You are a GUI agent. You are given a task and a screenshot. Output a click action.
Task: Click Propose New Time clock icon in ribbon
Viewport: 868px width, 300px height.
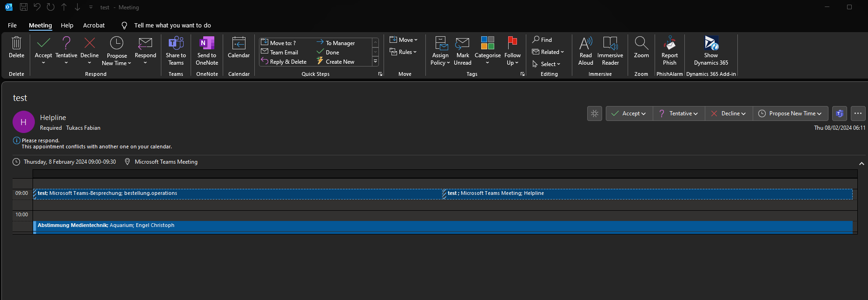tap(117, 43)
